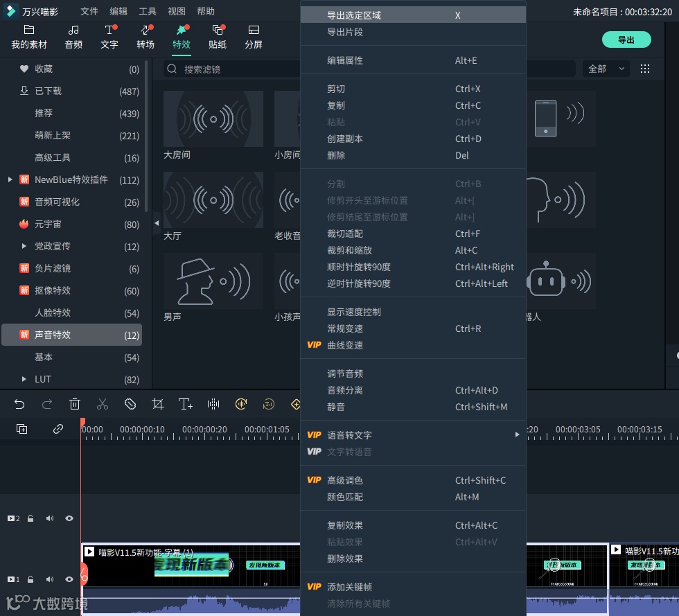
Task: Choose 导出选定区域 from context menu
Action: pos(413,15)
